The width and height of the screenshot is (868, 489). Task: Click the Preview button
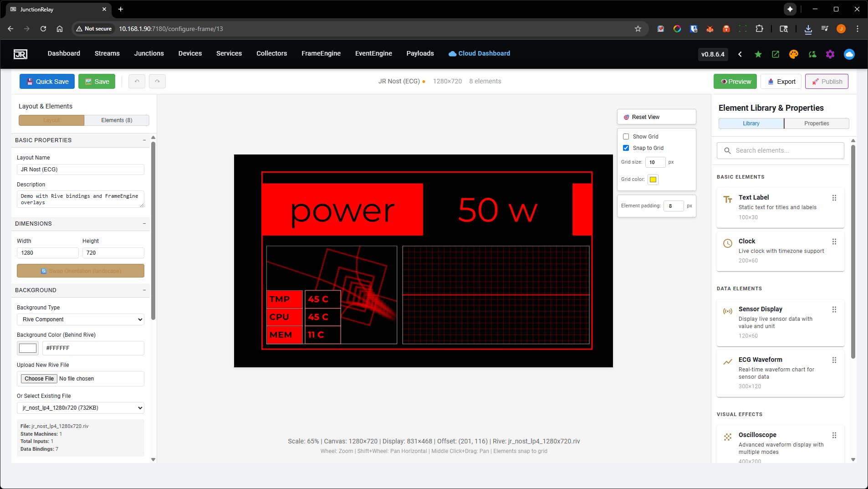(735, 81)
